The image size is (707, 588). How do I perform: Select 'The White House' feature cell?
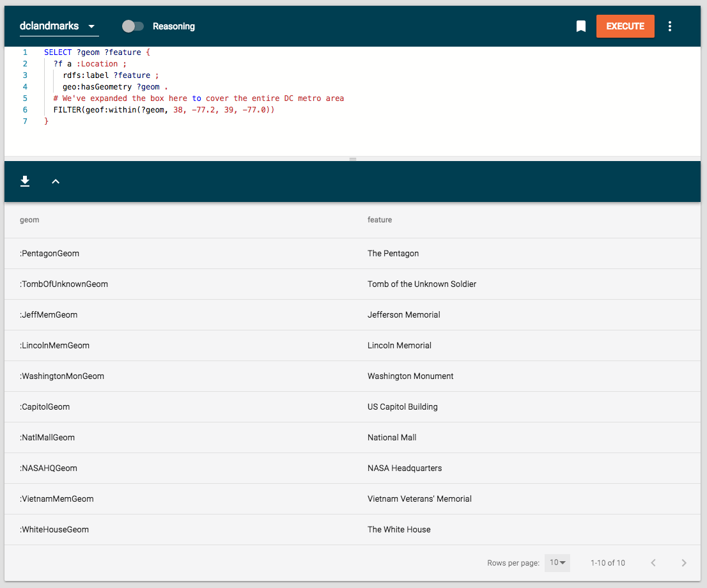click(399, 529)
